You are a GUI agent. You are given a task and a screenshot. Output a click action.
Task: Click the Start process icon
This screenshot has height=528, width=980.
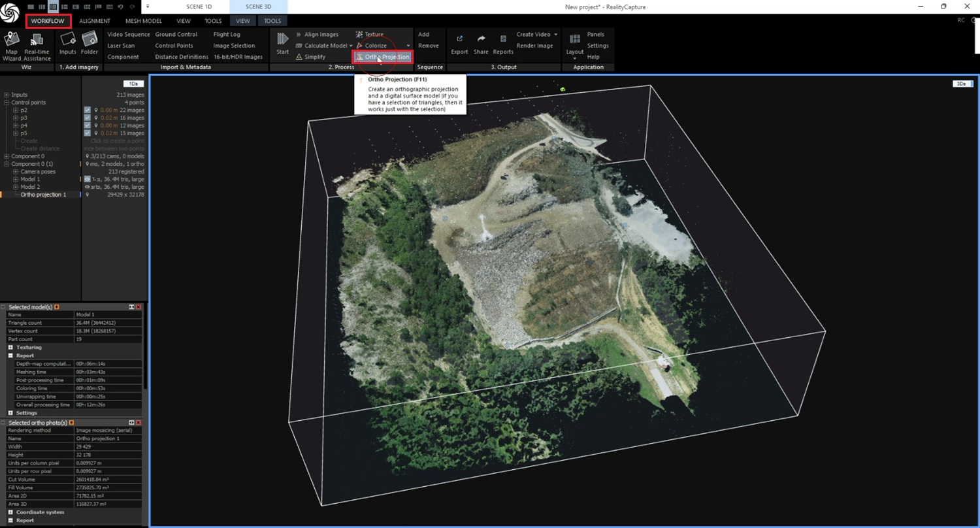[x=282, y=41]
